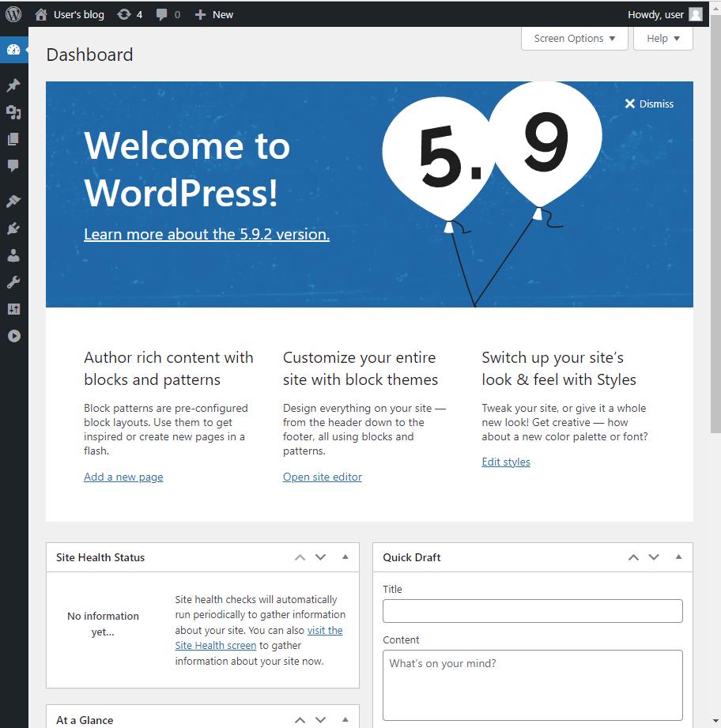Expand the Screen Options dropdown
Screen dimensions: 721x728
(574, 39)
